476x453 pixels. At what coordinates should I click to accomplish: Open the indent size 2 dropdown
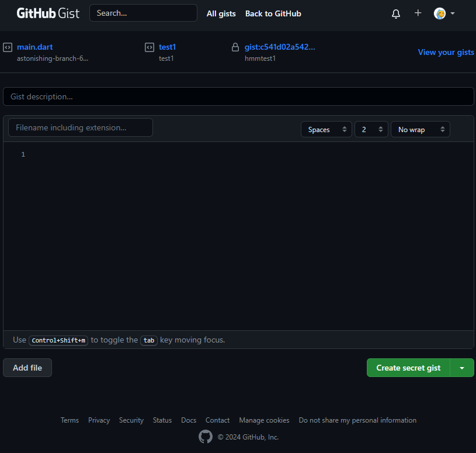coord(371,129)
